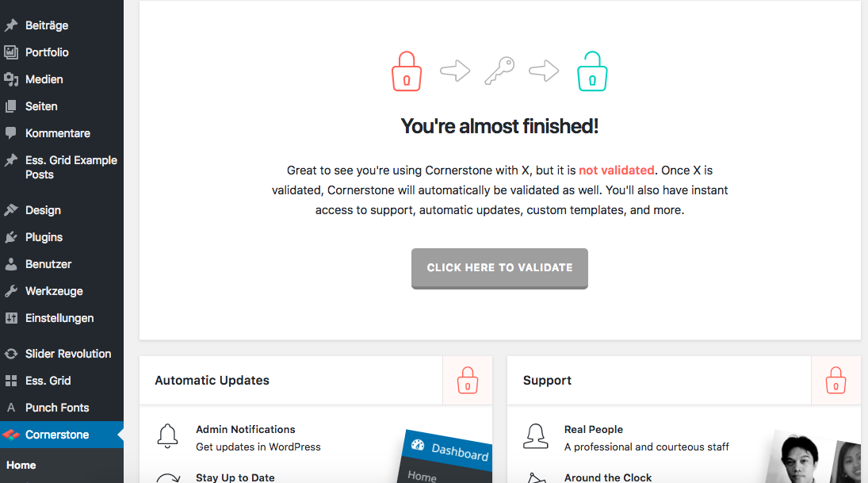Click the Medien media icon
The width and height of the screenshot is (868, 483).
point(11,79)
